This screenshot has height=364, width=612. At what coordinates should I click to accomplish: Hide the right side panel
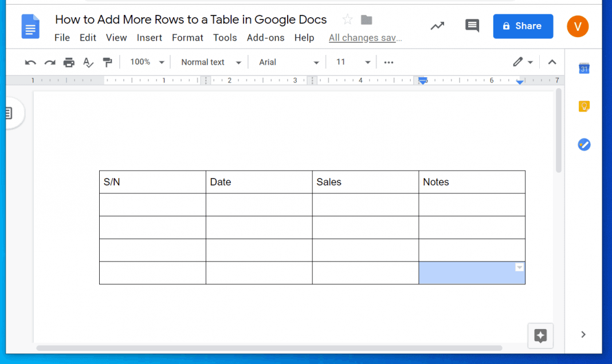pyautogui.click(x=583, y=334)
